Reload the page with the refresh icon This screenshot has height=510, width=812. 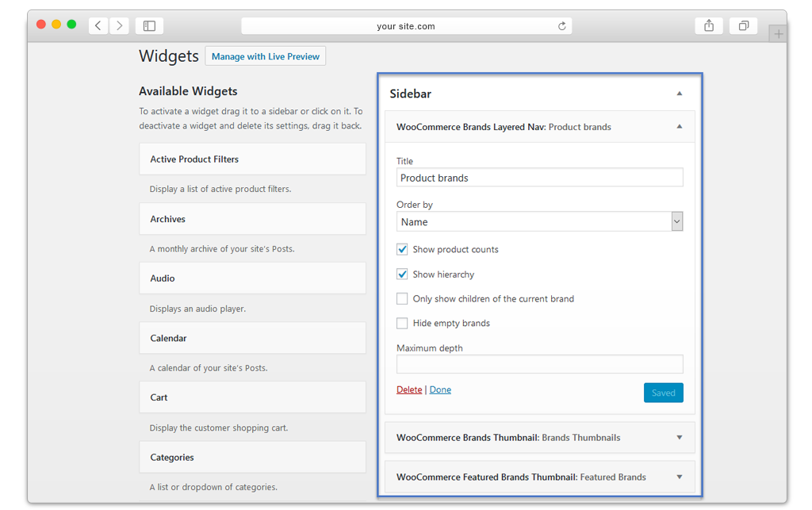click(562, 26)
